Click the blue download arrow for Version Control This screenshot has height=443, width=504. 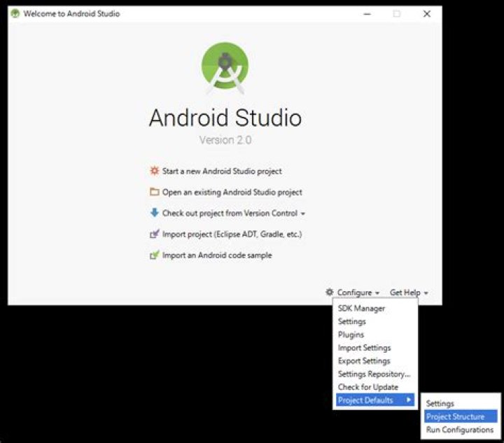(x=154, y=213)
